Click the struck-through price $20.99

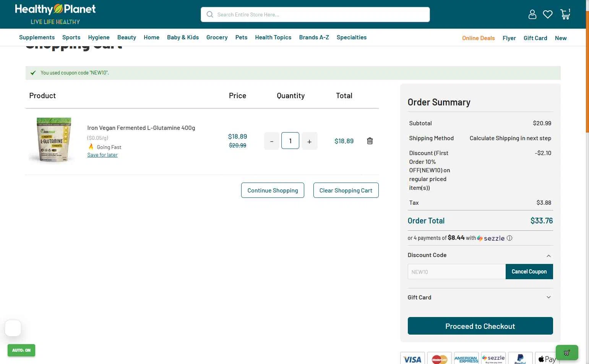(x=237, y=146)
